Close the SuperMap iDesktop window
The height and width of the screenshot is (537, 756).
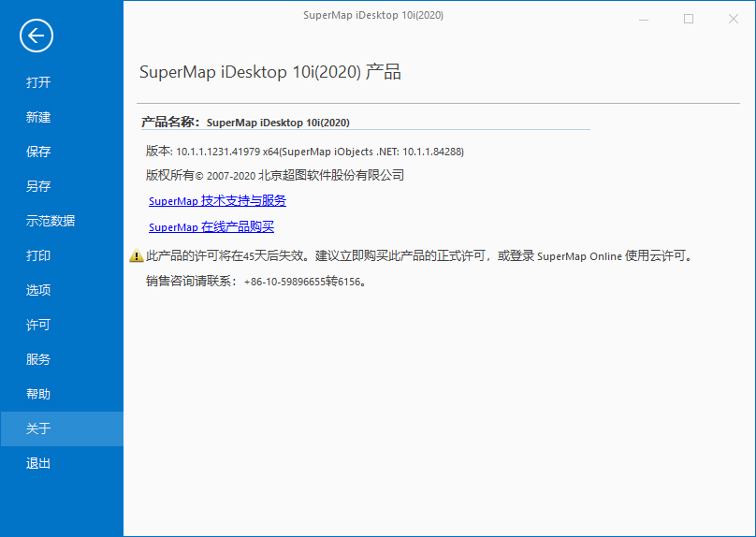(x=734, y=19)
